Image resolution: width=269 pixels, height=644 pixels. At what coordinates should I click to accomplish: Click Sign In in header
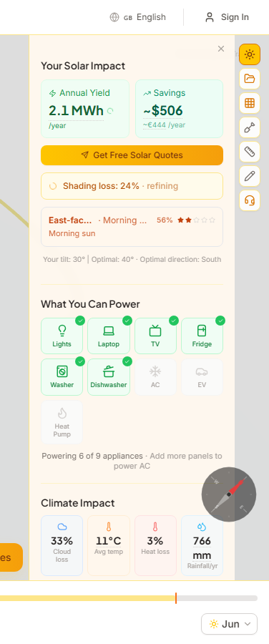227,17
